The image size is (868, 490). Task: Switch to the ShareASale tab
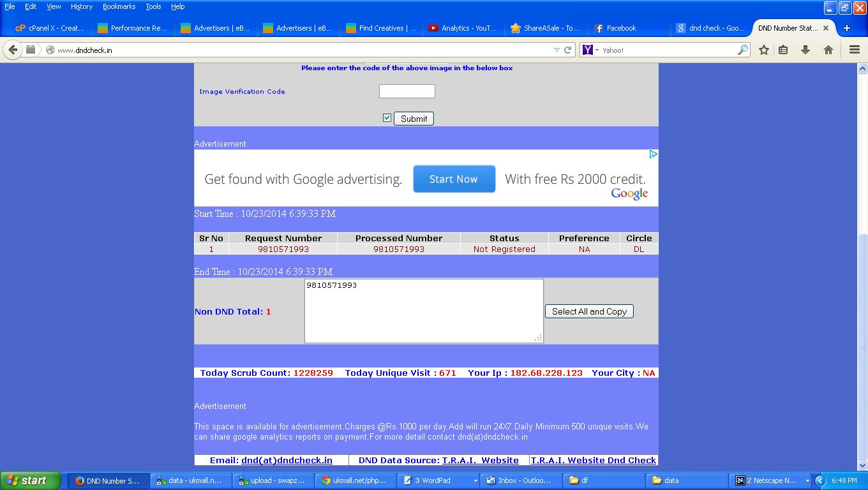click(544, 28)
